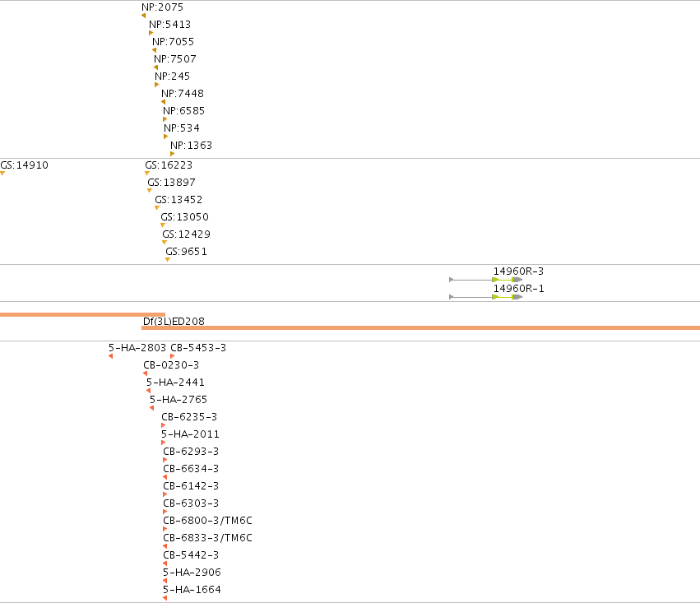700x603 pixels.
Task: Click the red triangle under 5-HA-1664
Action: 165,598
